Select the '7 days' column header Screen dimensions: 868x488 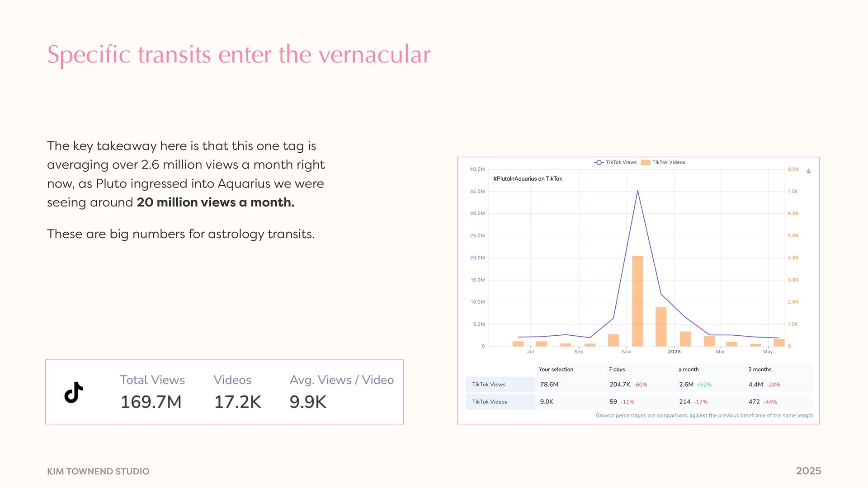pyautogui.click(x=617, y=370)
